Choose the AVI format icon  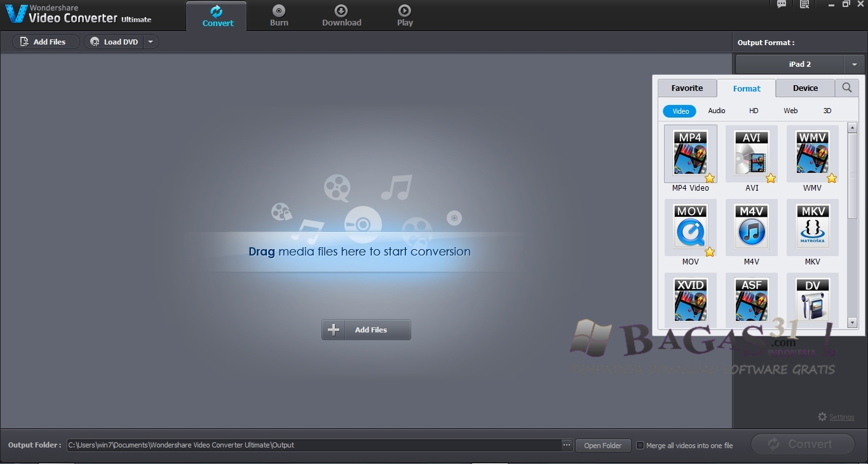tap(751, 154)
